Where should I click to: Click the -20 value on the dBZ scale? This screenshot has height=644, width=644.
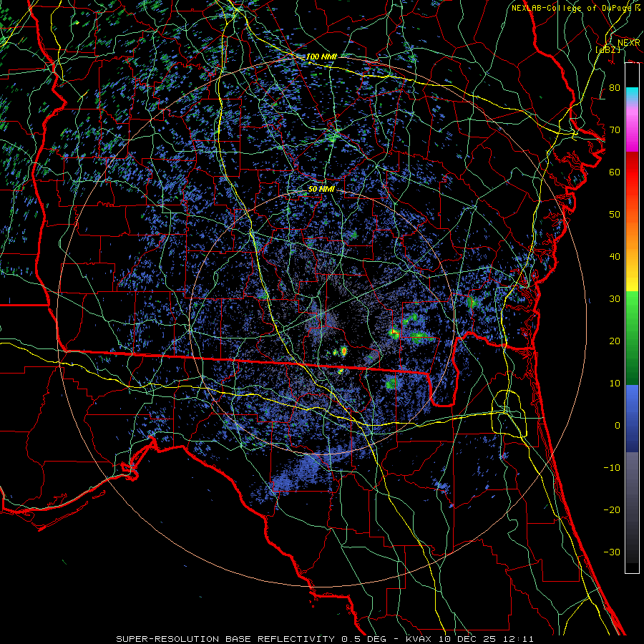click(612, 509)
